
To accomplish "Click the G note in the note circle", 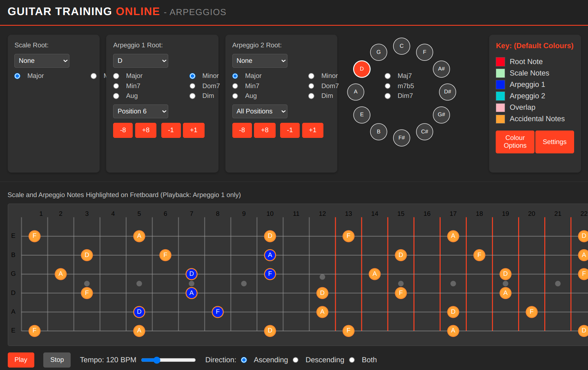I will tap(379, 52).
